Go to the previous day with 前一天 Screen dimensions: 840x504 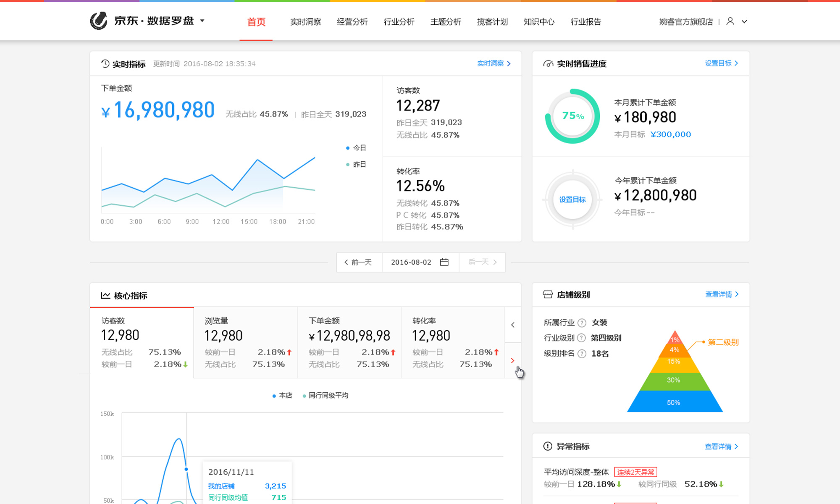pyautogui.click(x=359, y=262)
